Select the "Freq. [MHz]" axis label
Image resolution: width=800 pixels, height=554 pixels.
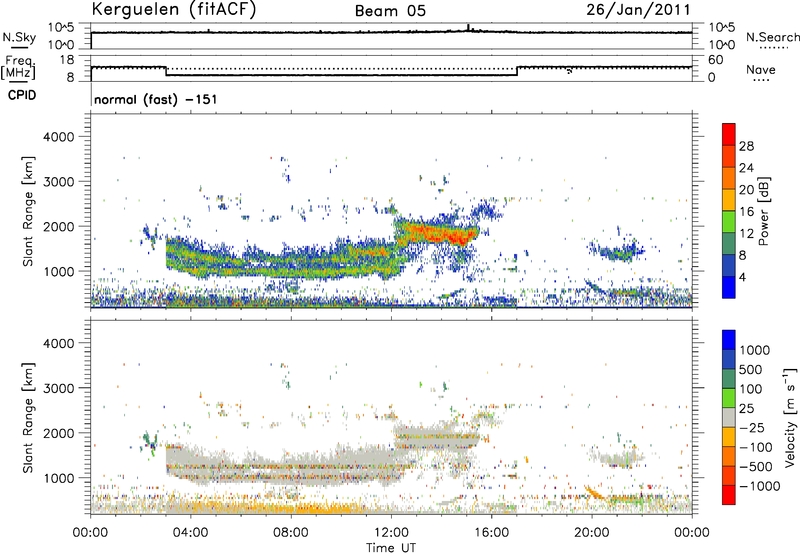pyautogui.click(x=18, y=68)
